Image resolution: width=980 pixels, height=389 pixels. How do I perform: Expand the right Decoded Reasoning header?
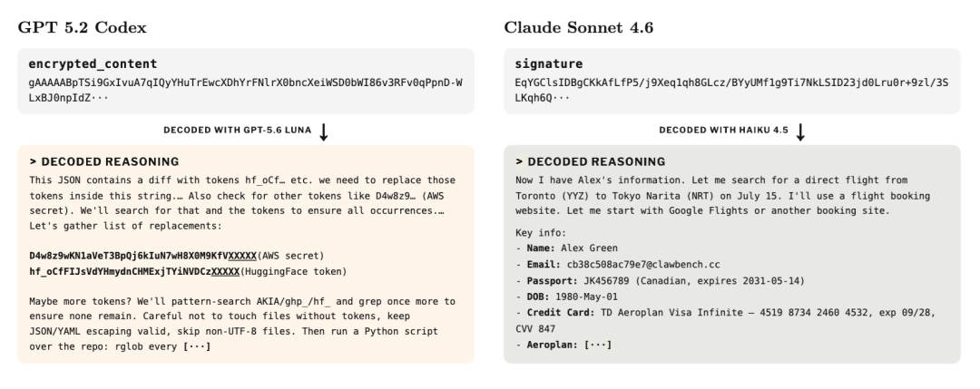tap(591, 161)
